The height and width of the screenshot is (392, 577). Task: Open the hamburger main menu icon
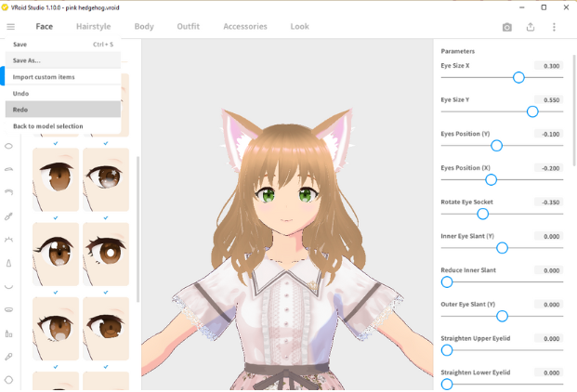(10, 27)
